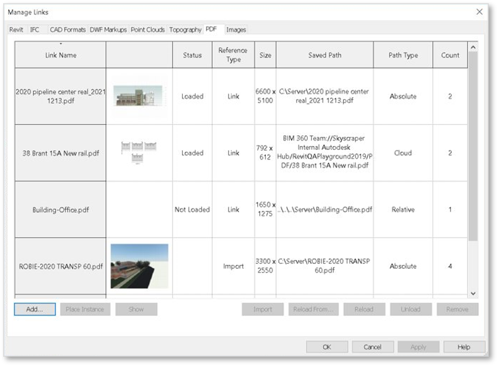
Task: Open the DWF Markups tab
Action: click(108, 30)
